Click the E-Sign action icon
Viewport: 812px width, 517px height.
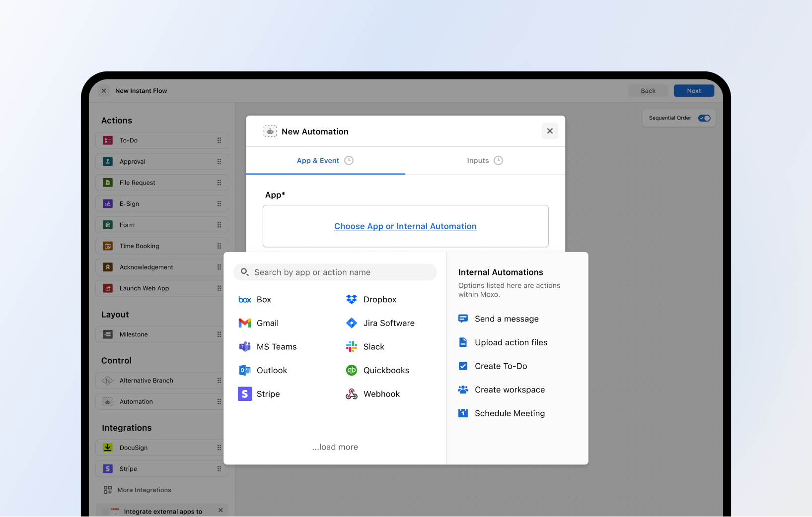pos(108,203)
